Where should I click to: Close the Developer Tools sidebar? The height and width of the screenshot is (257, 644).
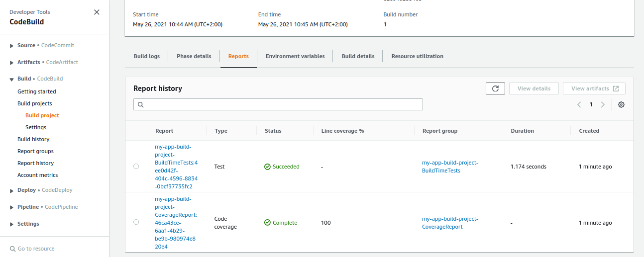click(97, 12)
